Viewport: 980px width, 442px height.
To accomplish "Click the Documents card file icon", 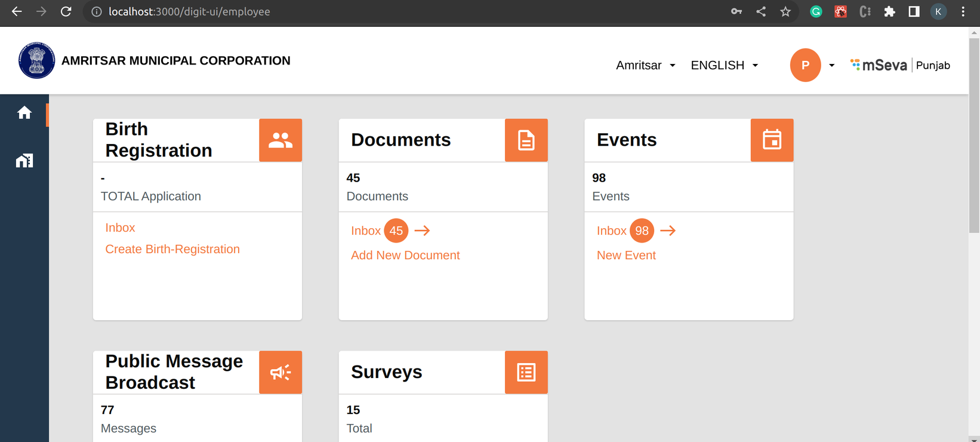I will pos(526,140).
